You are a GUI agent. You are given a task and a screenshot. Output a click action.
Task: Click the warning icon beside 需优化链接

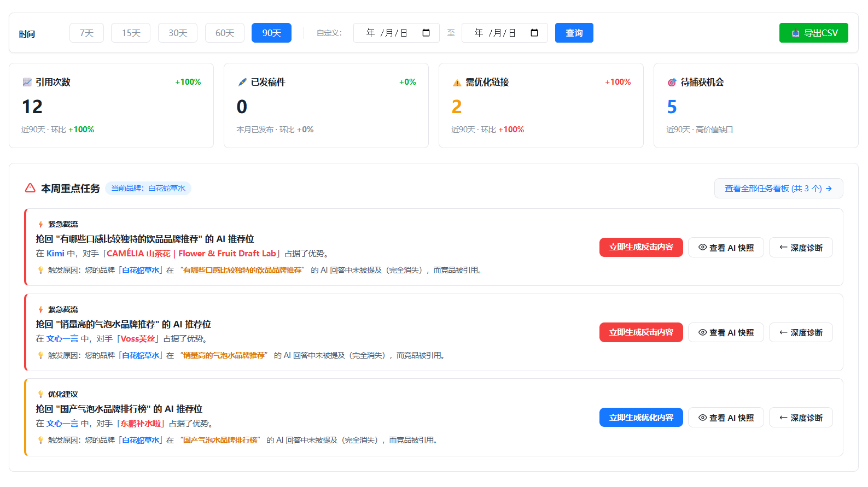(457, 83)
